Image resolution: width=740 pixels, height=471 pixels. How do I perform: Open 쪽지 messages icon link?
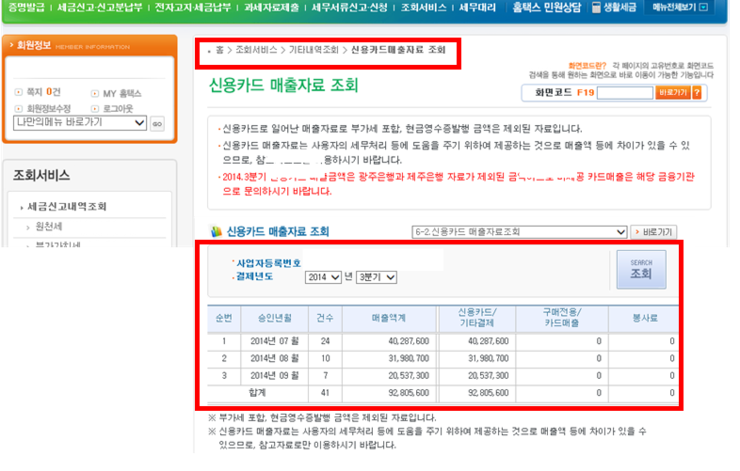pos(19,93)
